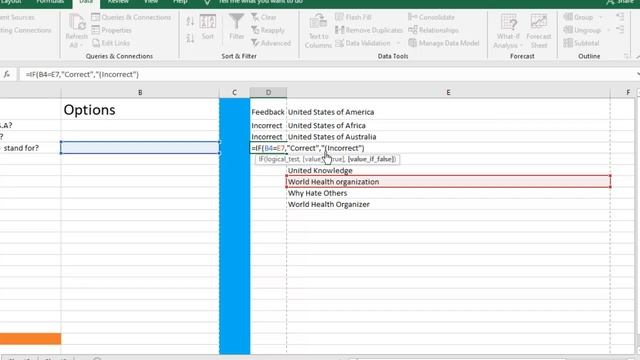Open Advanced filter options

coord(271,43)
